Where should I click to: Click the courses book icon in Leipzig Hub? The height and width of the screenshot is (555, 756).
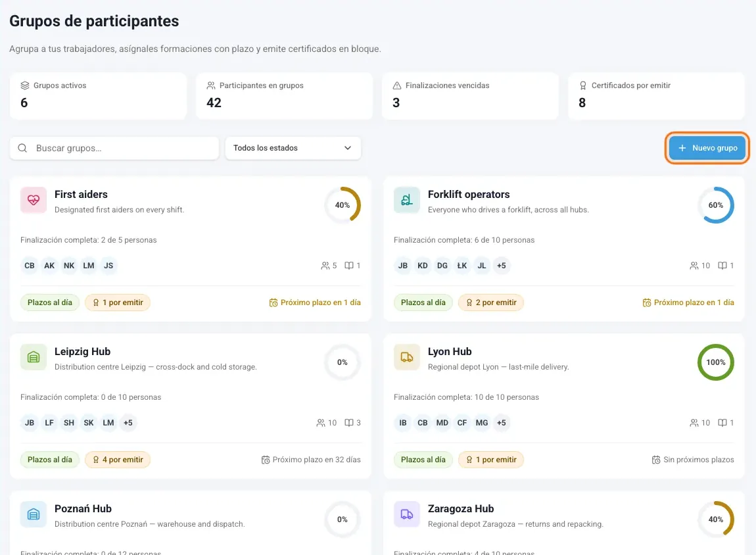[348, 423]
